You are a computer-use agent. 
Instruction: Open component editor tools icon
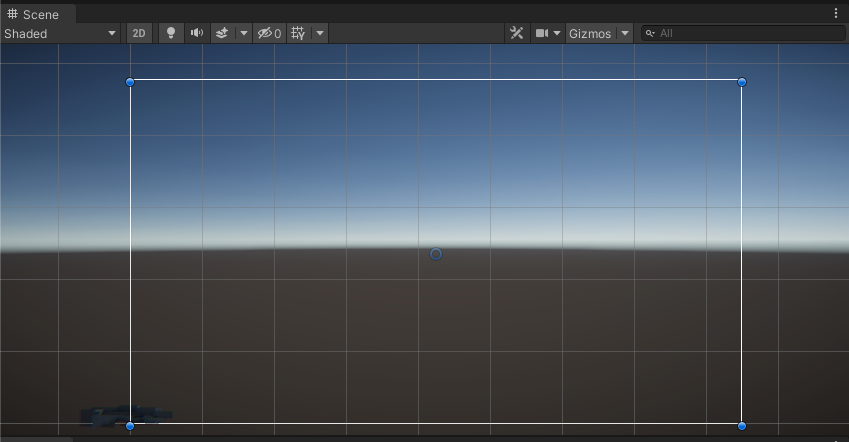tap(516, 33)
